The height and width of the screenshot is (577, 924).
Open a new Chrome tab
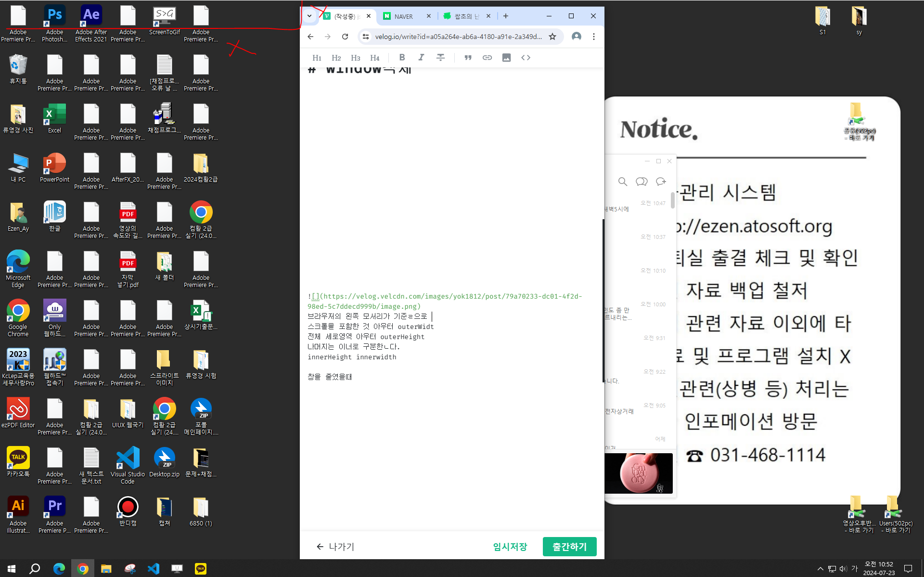pyautogui.click(x=505, y=16)
